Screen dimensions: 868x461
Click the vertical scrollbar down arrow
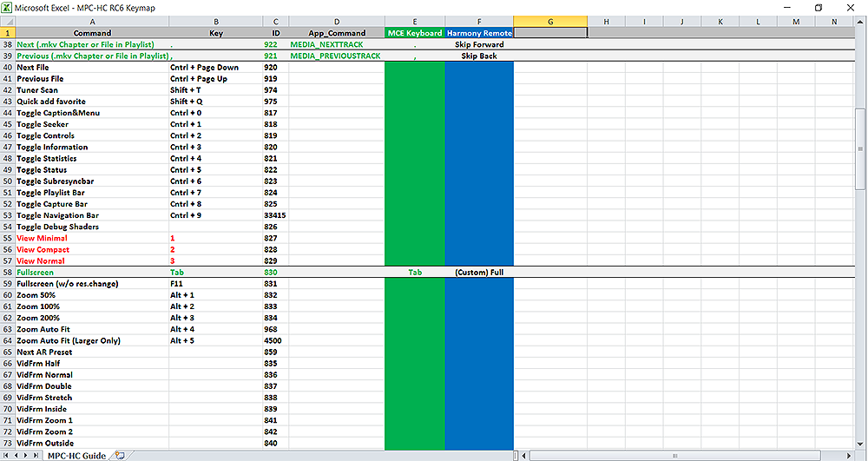click(x=860, y=444)
